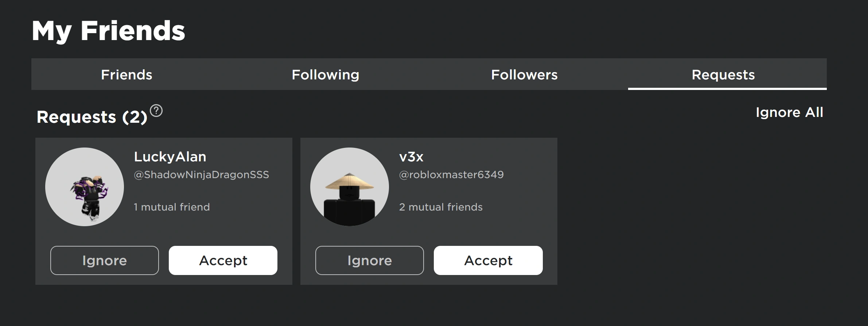View v3x's 2 mutual friends
The height and width of the screenshot is (326, 868).
pos(440,207)
